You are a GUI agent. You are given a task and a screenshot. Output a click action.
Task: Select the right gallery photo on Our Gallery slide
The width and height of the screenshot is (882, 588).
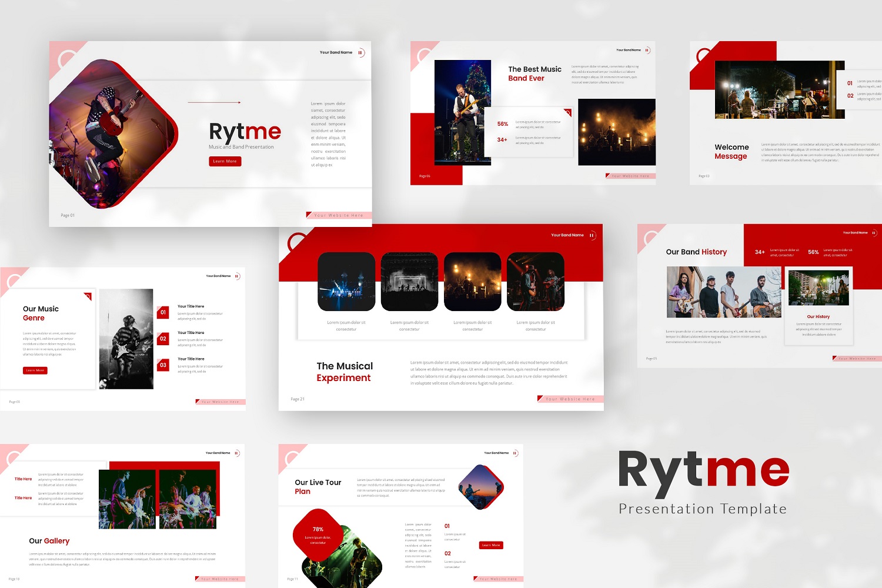coord(188,499)
